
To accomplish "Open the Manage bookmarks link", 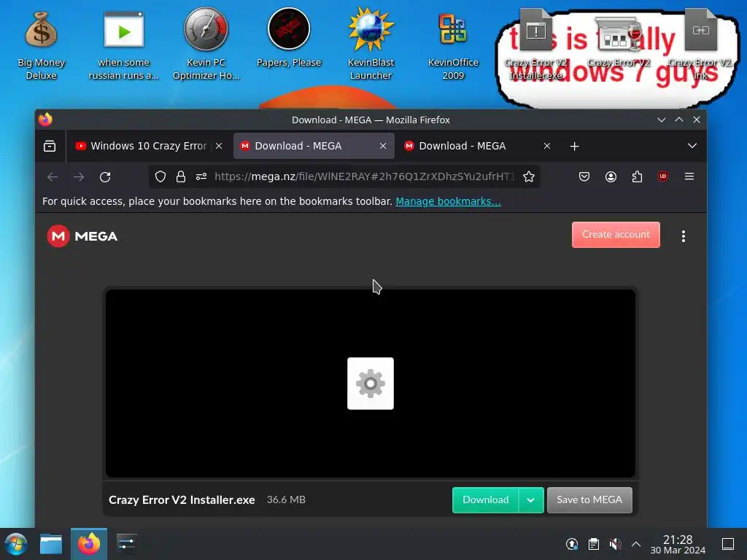I will tap(448, 201).
